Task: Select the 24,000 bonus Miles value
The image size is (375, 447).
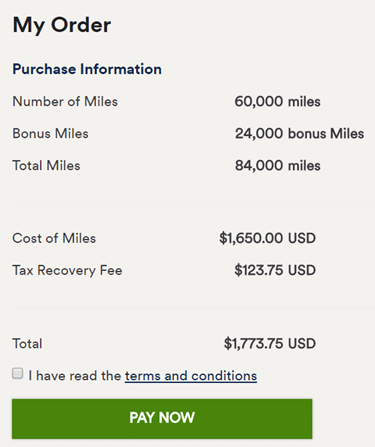Action: click(299, 134)
